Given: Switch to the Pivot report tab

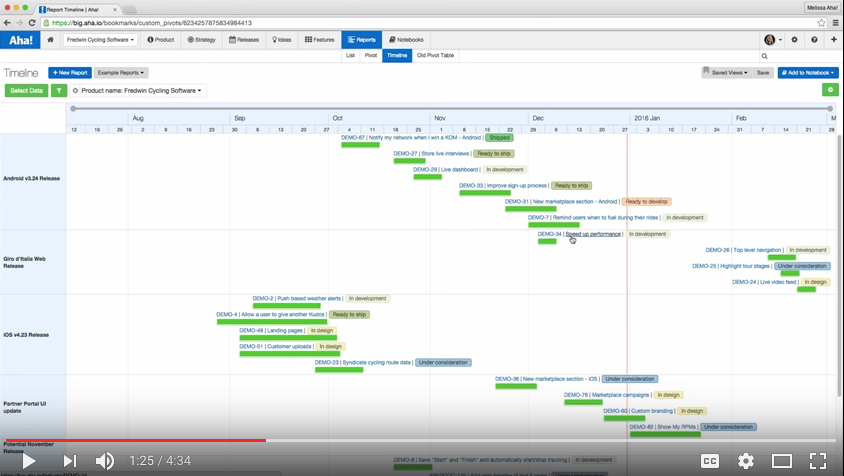Looking at the screenshot, I should click(371, 55).
